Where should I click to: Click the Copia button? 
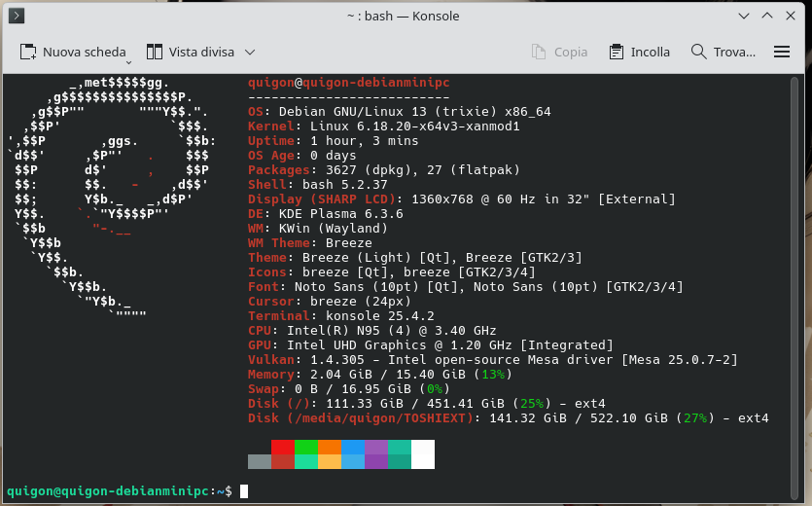[559, 52]
